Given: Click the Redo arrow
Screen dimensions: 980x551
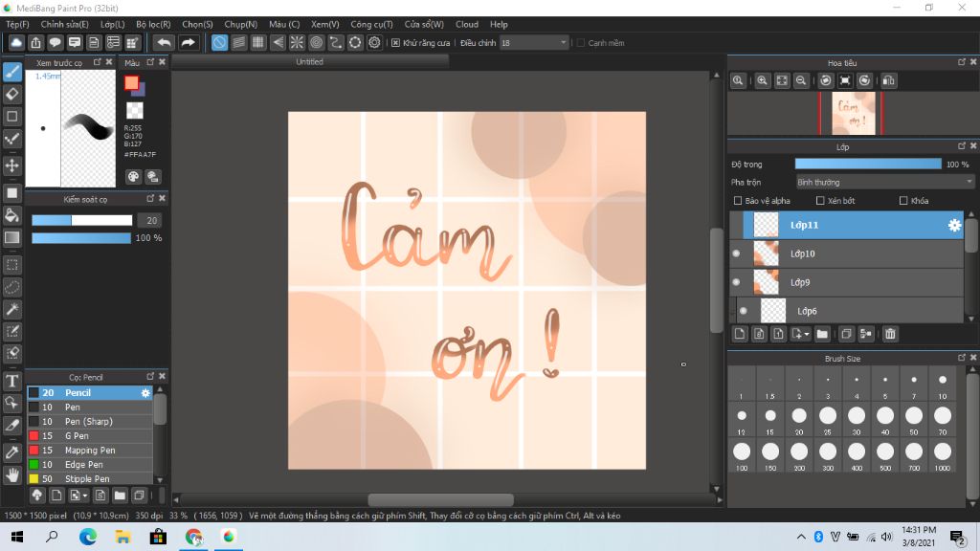Looking at the screenshot, I should pyautogui.click(x=188, y=42).
